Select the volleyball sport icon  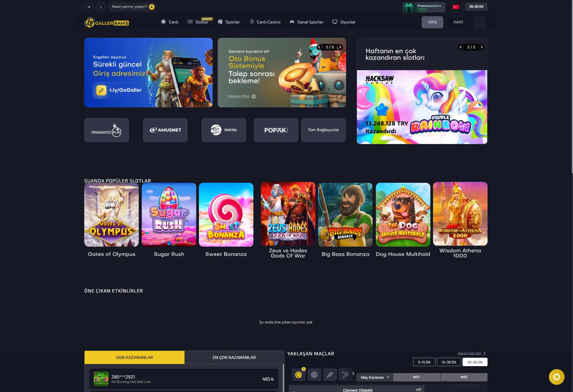(314, 375)
